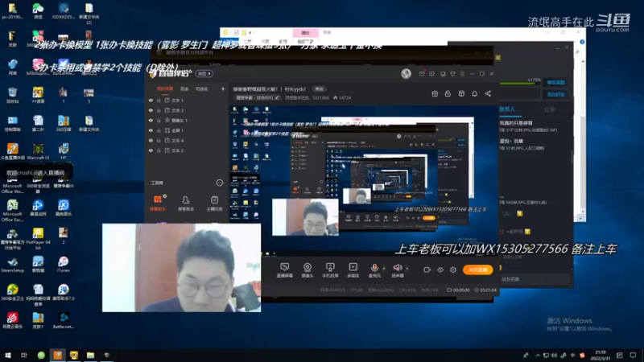
Task: Add a new scene with plus icon
Action: pyautogui.click(x=223, y=88)
